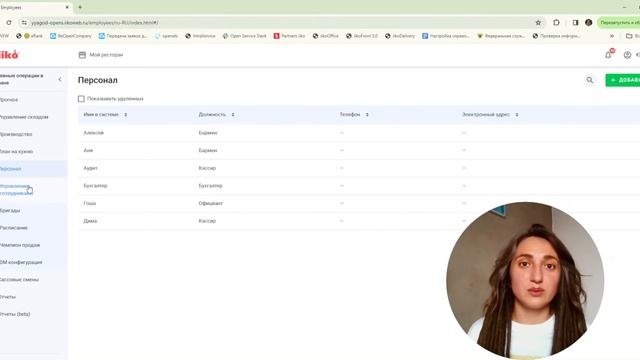Open the Chrome profile avatar

(588, 22)
